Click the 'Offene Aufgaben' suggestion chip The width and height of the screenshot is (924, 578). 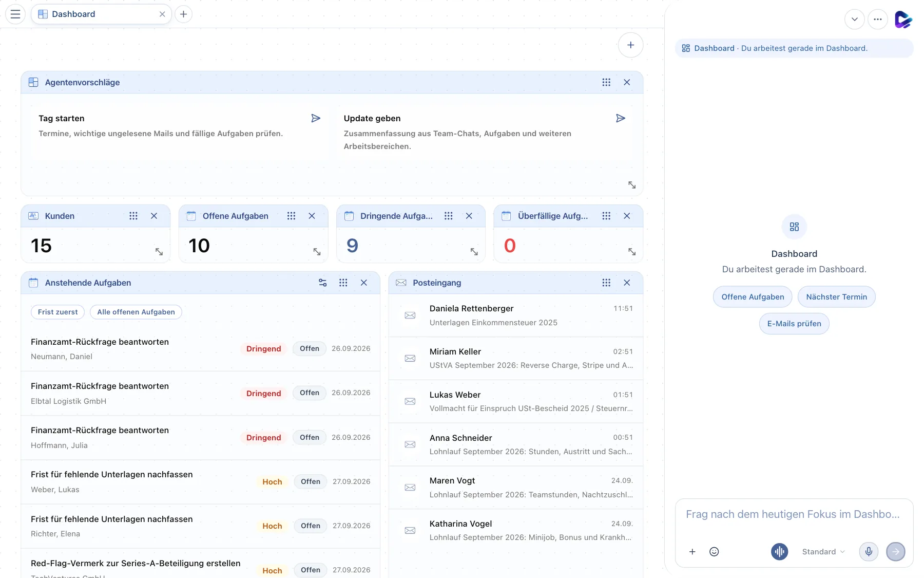click(x=753, y=296)
